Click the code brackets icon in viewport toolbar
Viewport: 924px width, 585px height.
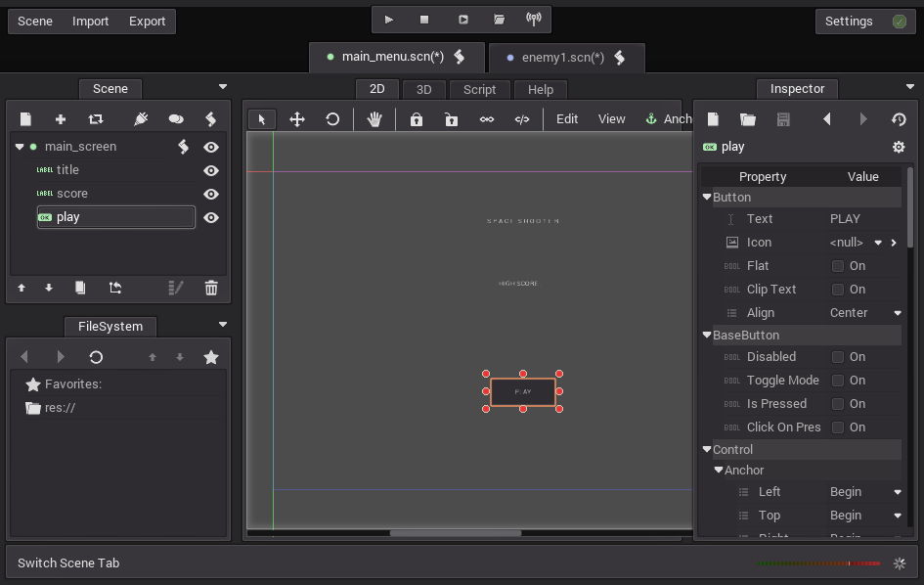[522, 119]
